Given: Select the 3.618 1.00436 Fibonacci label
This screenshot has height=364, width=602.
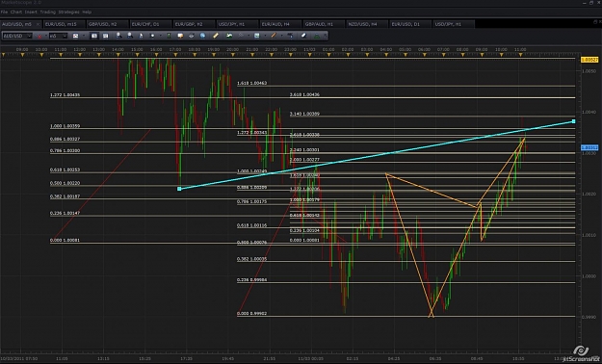Looking at the screenshot, I should pos(304,94).
